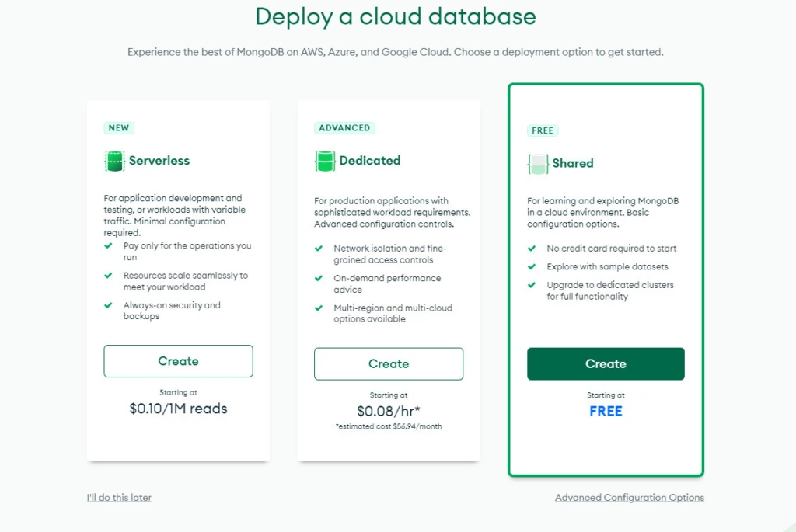Click the blue FREE price text
This screenshot has width=796, height=532.
point(606,412)
